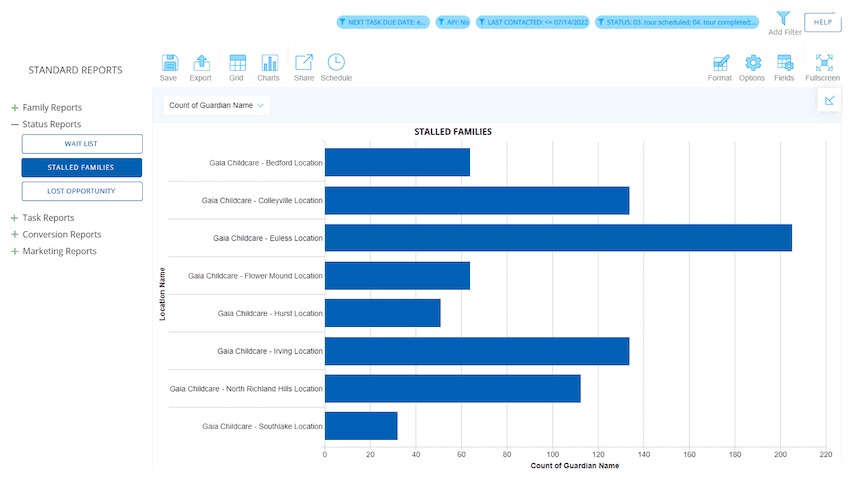
Task: Select the STALLED FAMILIES report
Action: pyautogui.click(x=82, y=168)
